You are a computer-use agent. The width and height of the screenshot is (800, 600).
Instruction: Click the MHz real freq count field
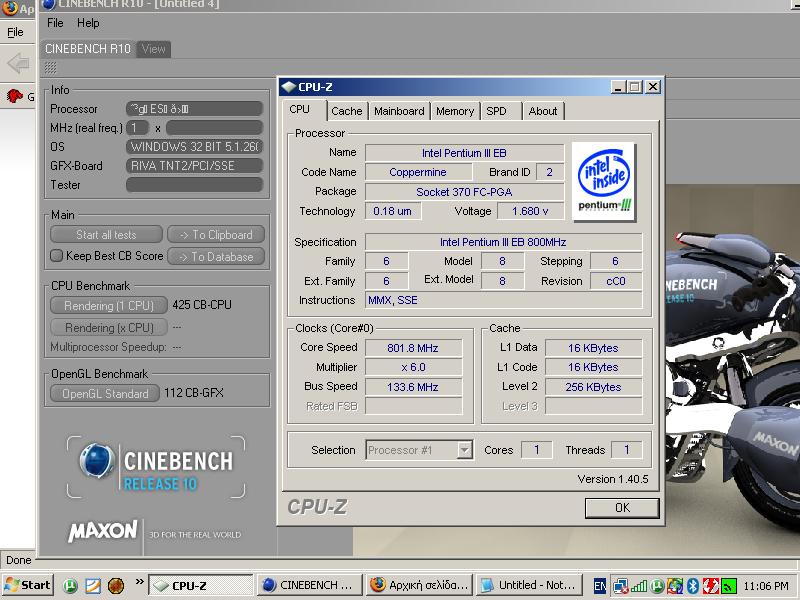click(137, 128)
